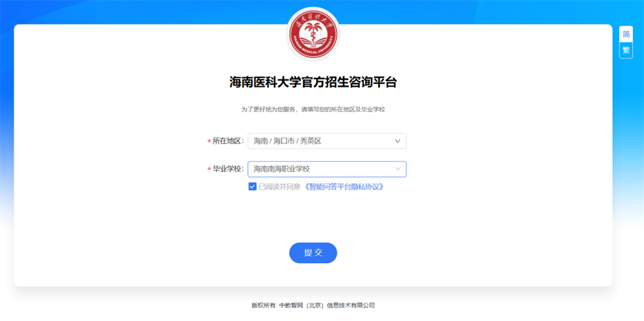
Task: Click the instruction text under the heading
Action: 313,109
